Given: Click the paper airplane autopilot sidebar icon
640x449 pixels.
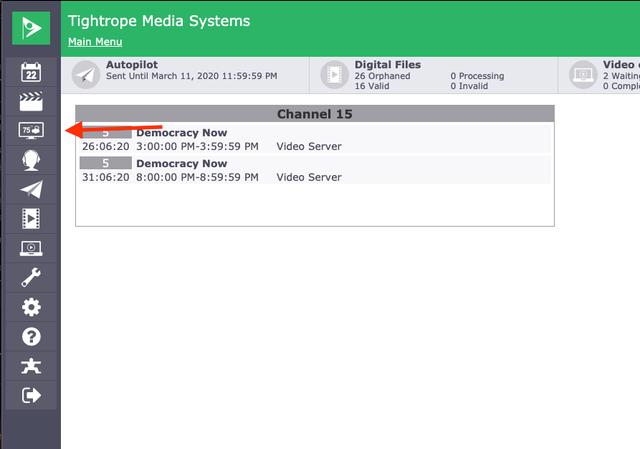Looking at the screenshot, I should [31, 189].
